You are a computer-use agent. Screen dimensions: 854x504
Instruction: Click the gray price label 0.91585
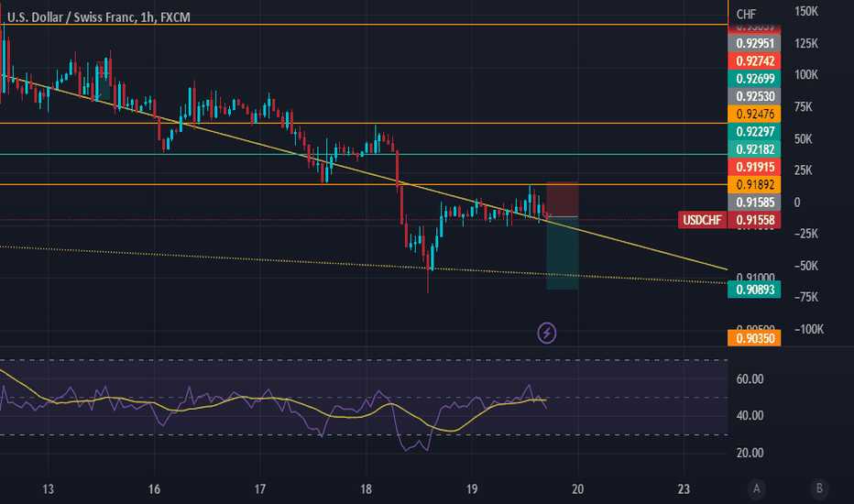coord(754,203)
